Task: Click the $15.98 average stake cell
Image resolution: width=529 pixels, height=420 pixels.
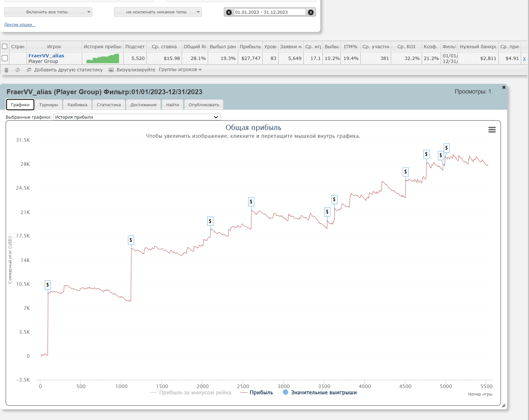Action: [164, 58]
